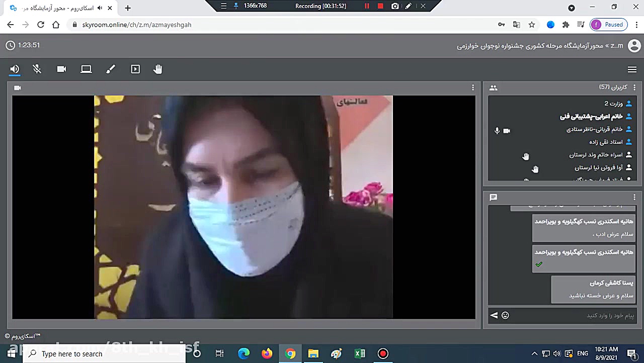
Task: Click chat message سلام عرض ادب
Action: point(584,228)
